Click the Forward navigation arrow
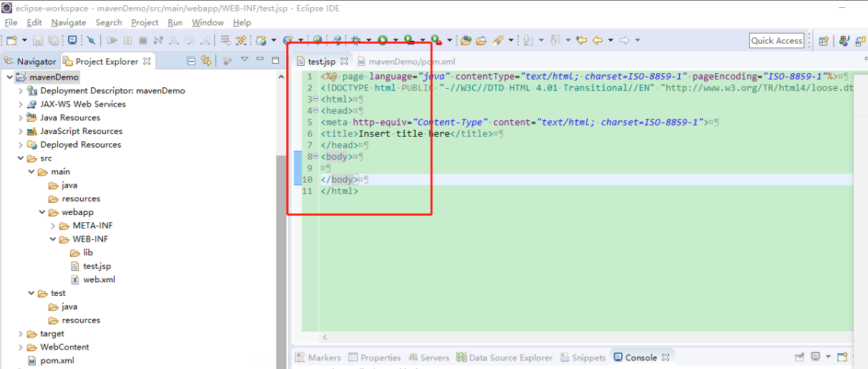The width and height of the screenshot is (868, 369). point(625,40)
